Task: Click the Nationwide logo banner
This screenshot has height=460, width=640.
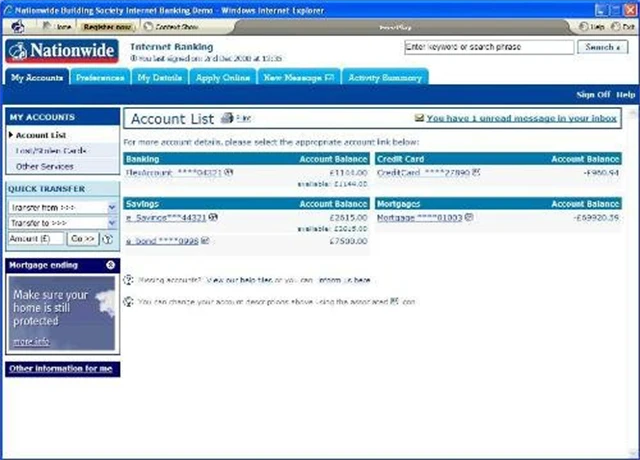Action: point(62,51)
